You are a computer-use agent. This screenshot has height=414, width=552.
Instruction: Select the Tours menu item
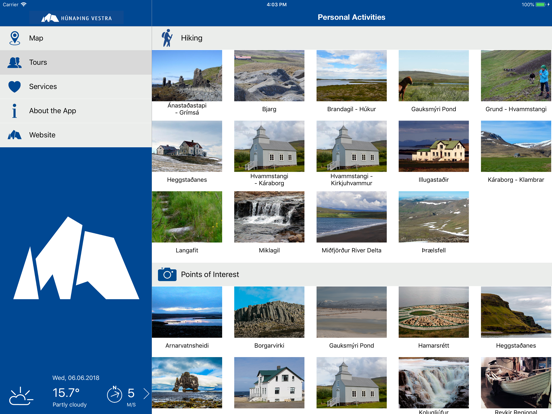[76, 62]
